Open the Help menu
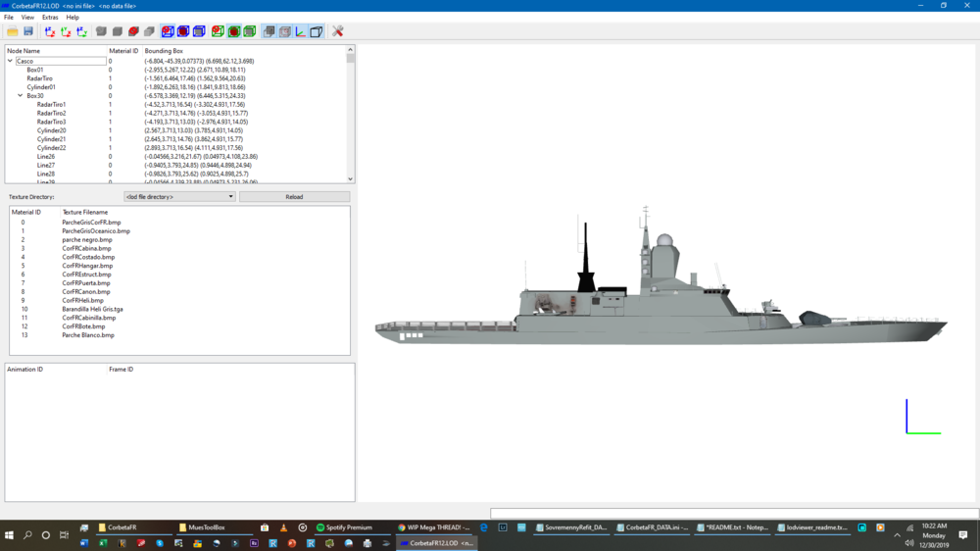The image size is (980, 551). tap(73, 18)
